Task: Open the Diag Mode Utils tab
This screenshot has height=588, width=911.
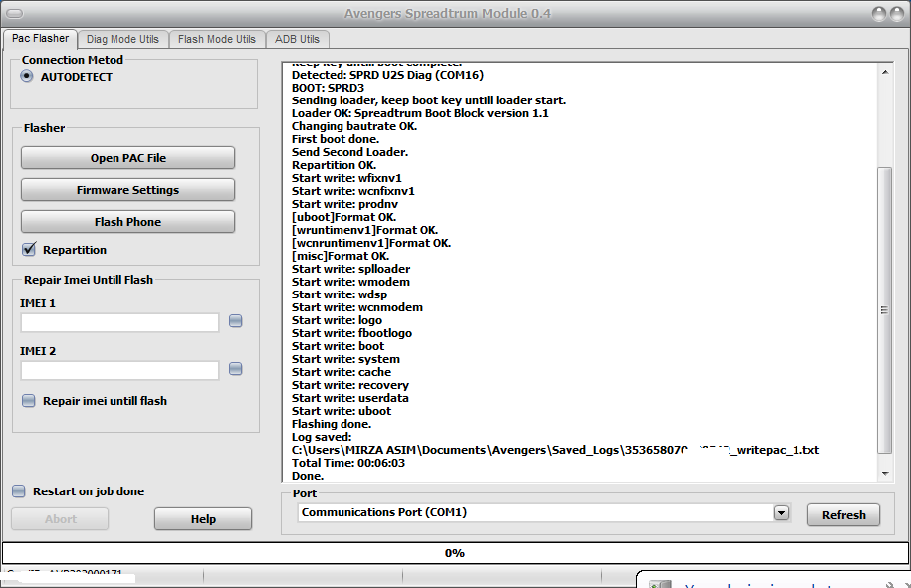Action: 122,39
